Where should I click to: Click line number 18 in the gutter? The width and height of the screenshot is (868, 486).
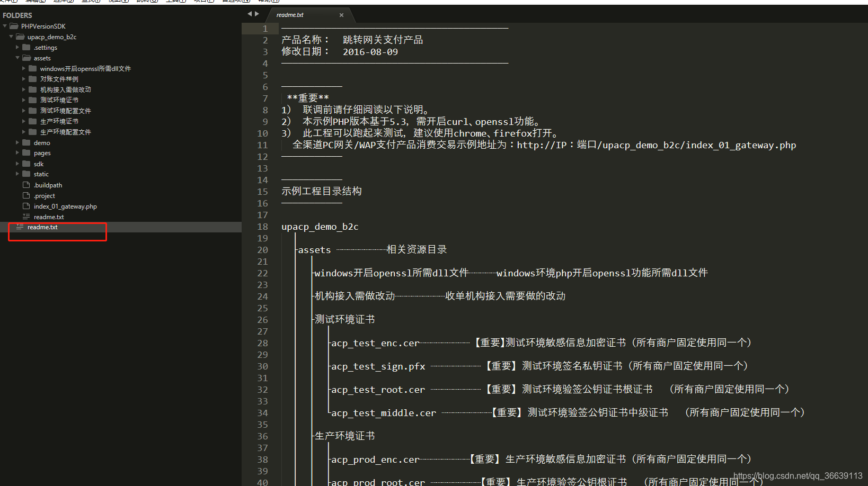pos(262,227)
